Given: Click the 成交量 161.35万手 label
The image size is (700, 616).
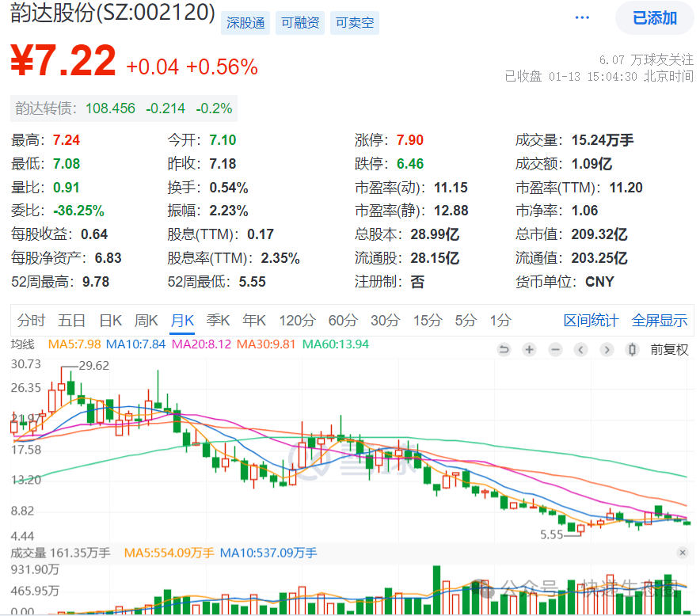Looking at the screenshot, I should pyautogui.click(x=60, y=553).
